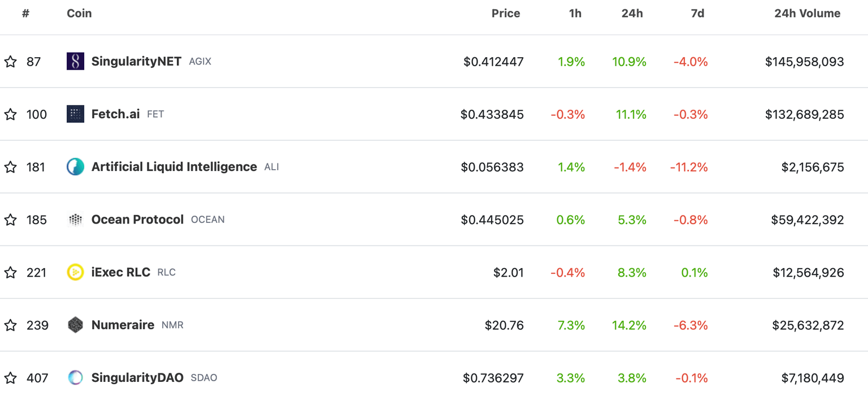The width and height of the screenshot is (868, 400).
Task: Click the iExec RLC coin logo
Action: pos(75,272)
